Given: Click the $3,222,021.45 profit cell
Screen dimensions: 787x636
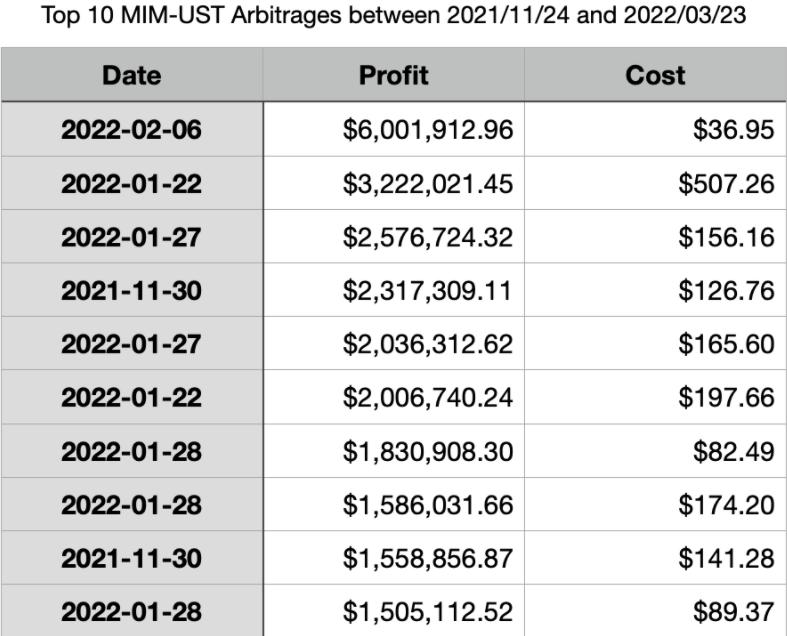Looking at the screenshot, I should pyautogui.click(x=427, y=183).
